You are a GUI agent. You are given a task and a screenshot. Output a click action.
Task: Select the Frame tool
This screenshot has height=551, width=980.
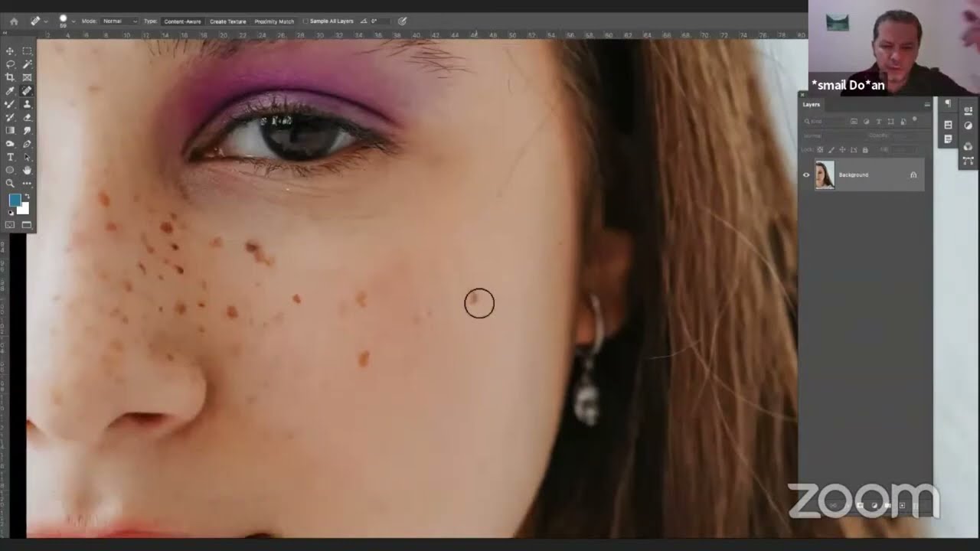pyautogui.click(x=27, y=77)
